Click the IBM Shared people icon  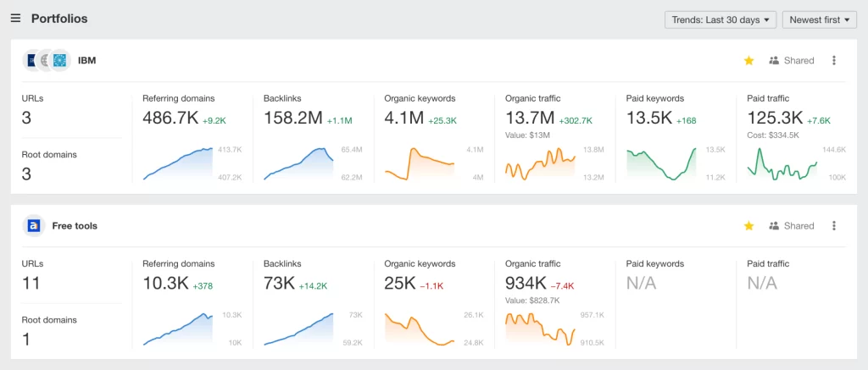[773, 61]
